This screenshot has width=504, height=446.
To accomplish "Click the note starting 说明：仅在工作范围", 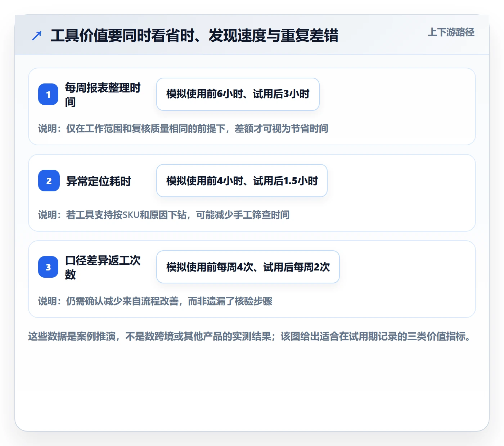I will pyautogui.click(x=183, y=128).
